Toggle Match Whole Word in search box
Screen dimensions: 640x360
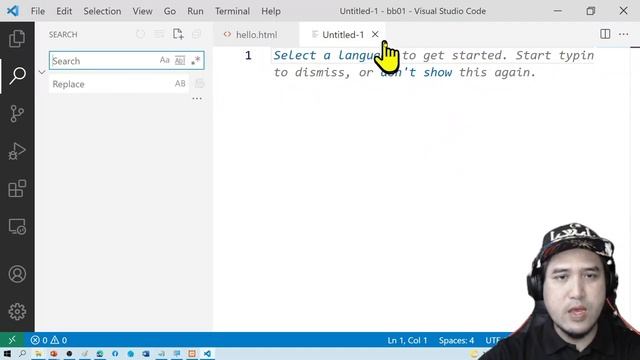click(180, 60)
